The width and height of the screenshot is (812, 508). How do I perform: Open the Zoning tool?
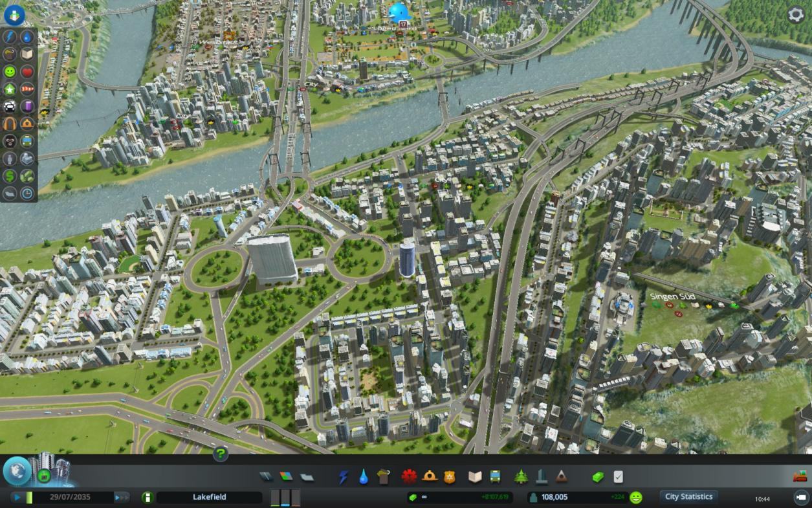(x=287, y=478)
